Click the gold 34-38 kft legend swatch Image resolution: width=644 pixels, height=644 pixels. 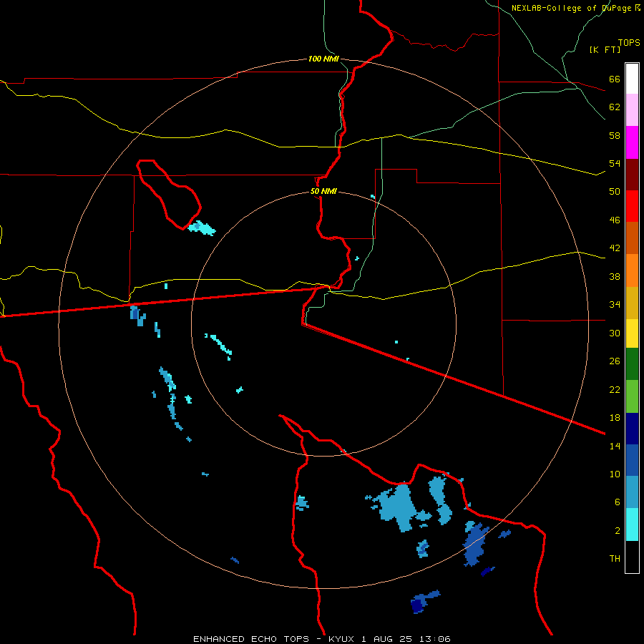click(x=632, y=303)
